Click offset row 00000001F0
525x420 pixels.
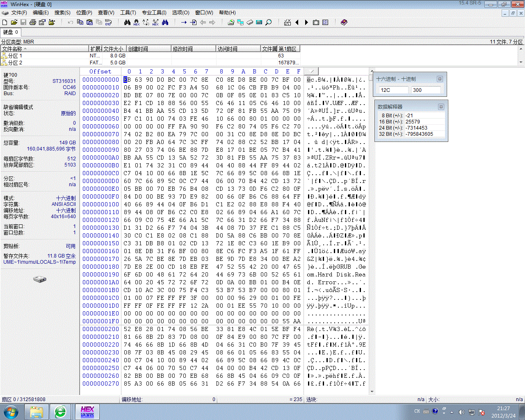pos(101,321)
